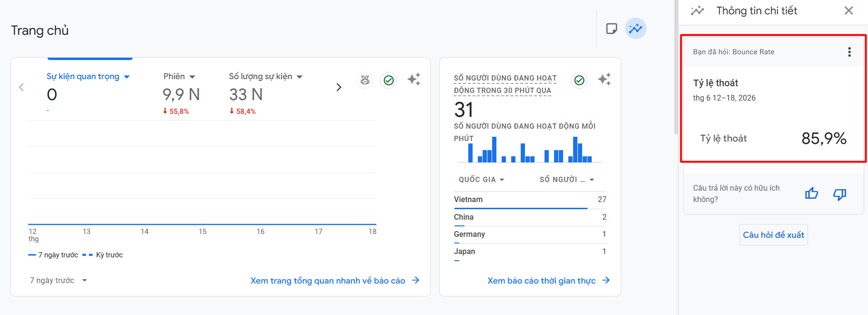
Task: Click the Bạn đã hỏi: Bounce Rate text
Action: [734, 52]
